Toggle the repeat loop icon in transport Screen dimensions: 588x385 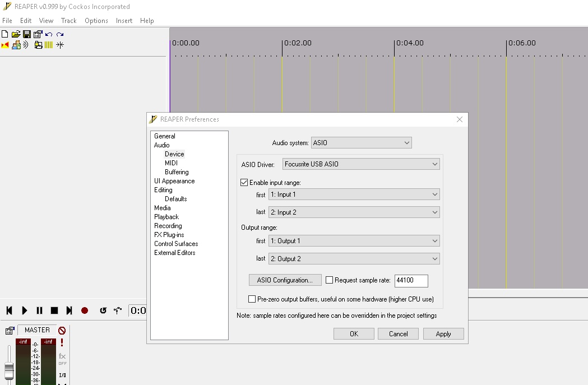103,310
